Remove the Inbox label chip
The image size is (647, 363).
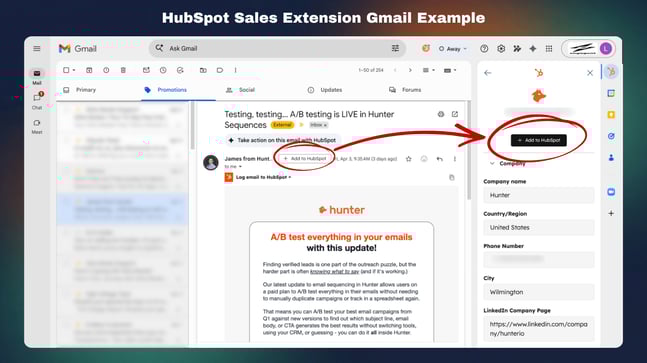(x=326, y=125)
